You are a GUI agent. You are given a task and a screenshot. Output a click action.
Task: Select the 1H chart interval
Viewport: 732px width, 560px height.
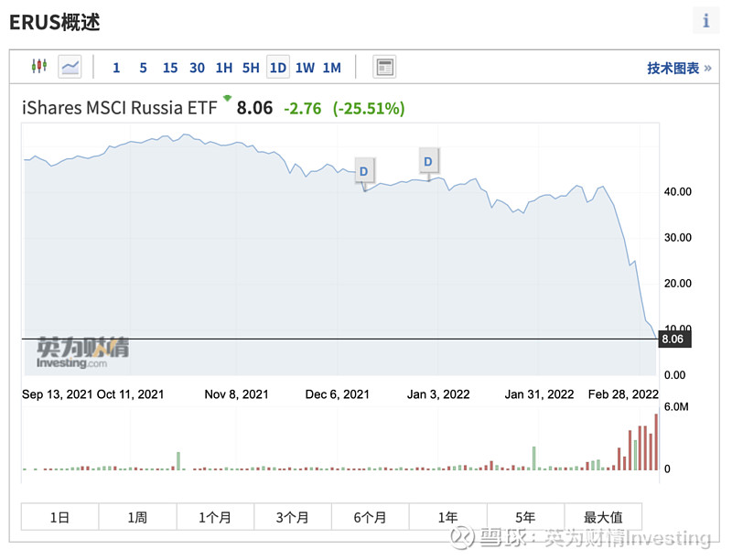point(224,67)
